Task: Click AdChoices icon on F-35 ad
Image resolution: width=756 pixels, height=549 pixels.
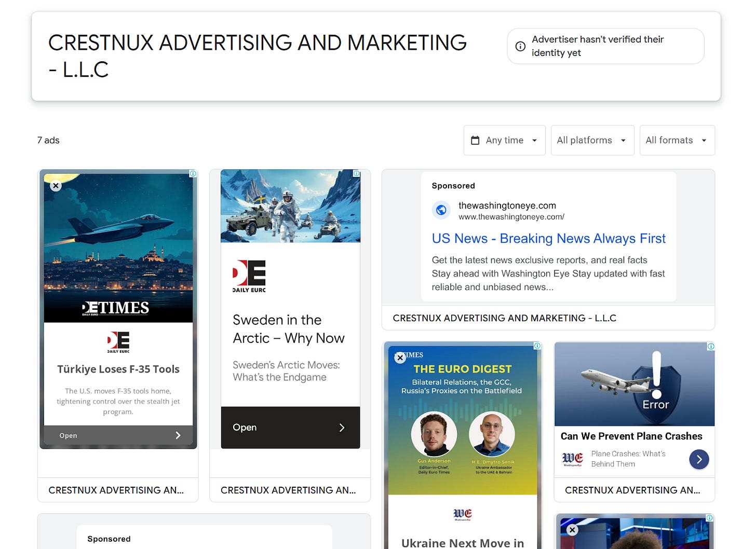Action: (x=193, y=174)
